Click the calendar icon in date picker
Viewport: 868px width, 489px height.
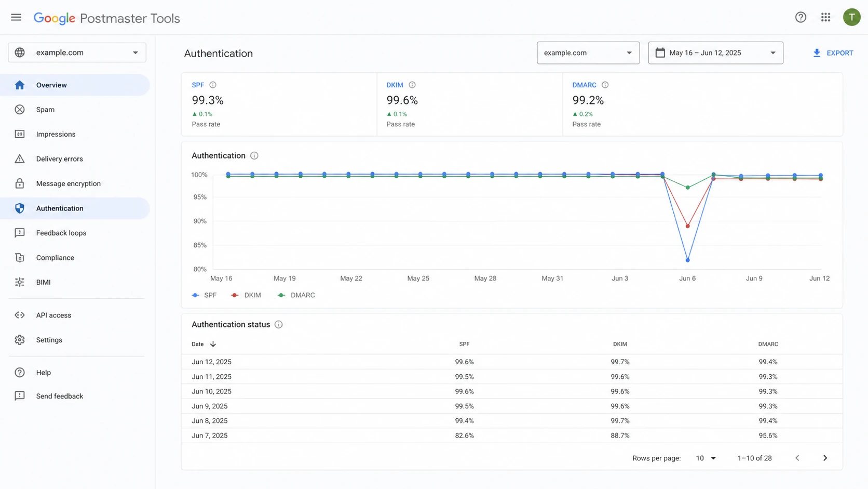(660, 52)
